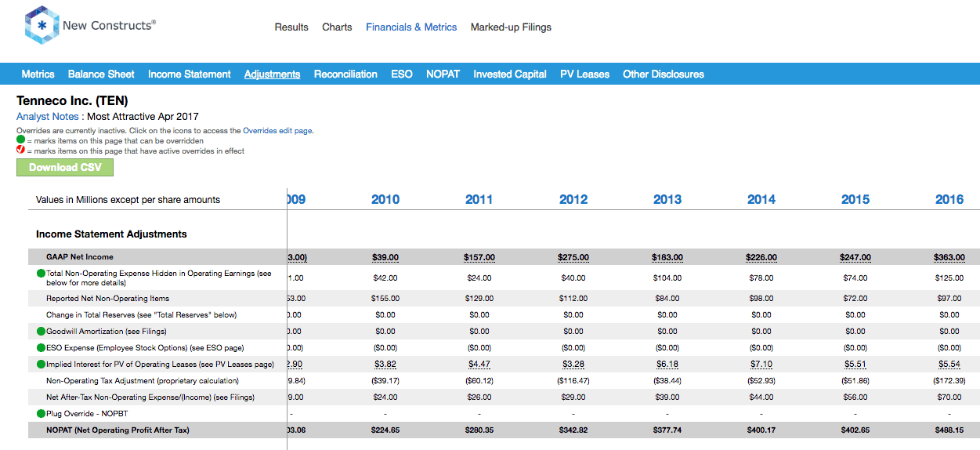Click 2016 GAAP Net Income value $363.00
980x450 pixels.
pyautogui.click(x=949, y=257)
